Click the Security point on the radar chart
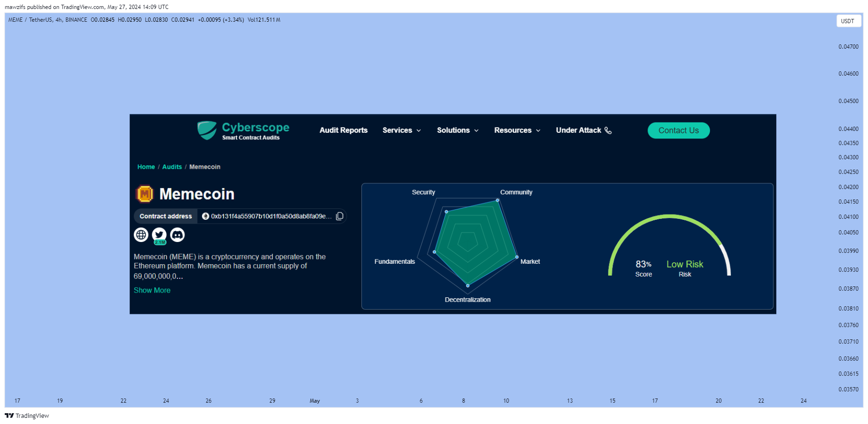Viewport: 868px width, 424px height. click(446, 212)
